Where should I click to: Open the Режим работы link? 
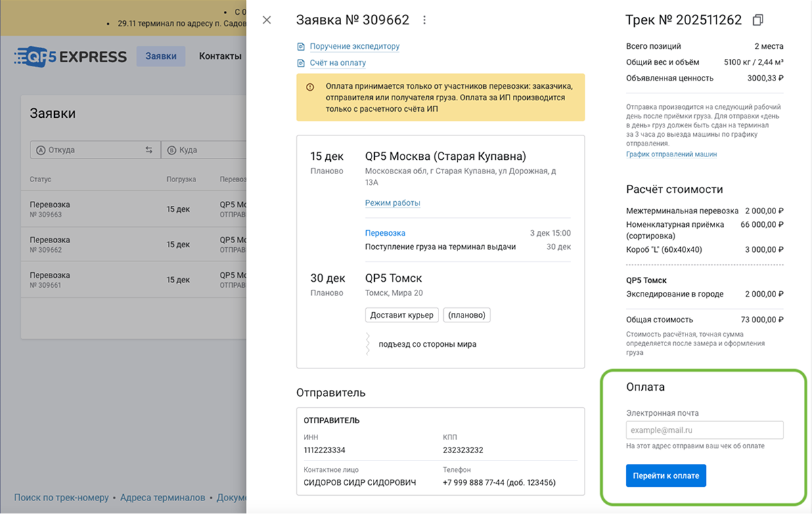[392, 203]
